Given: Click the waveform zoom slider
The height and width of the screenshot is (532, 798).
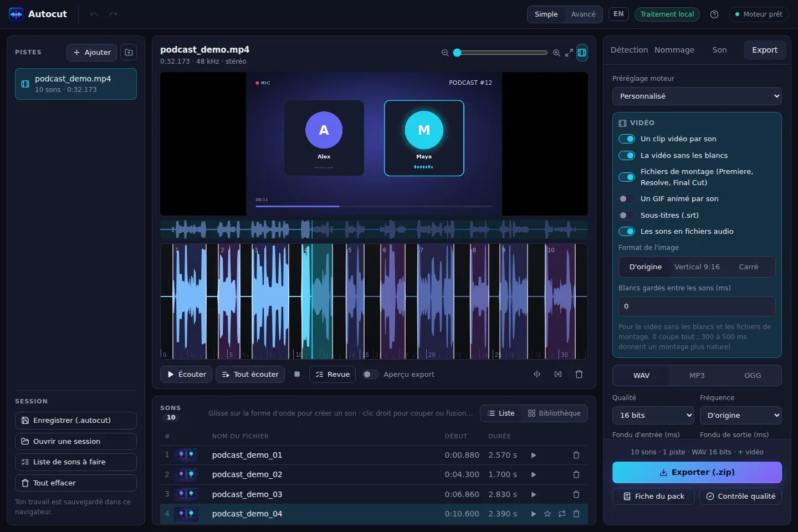Looking at the screenshot, I should coord(500,53).
